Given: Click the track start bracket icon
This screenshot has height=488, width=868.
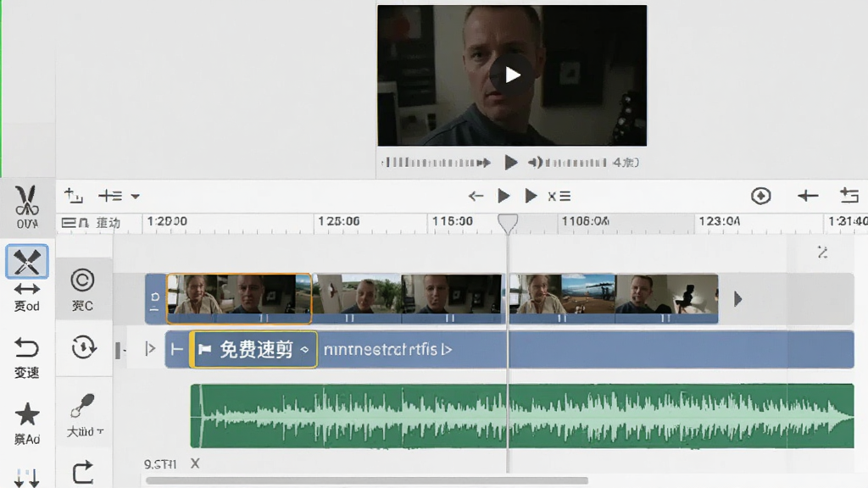Looking at the screenshot, I should click(176, 349).
